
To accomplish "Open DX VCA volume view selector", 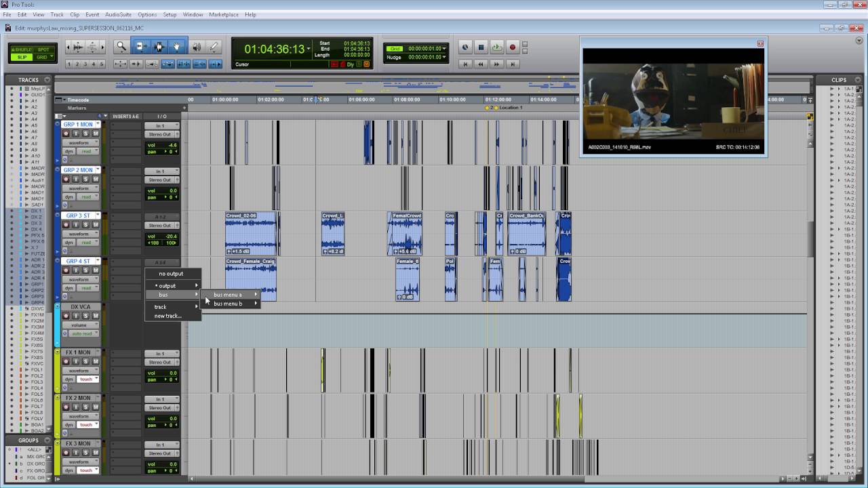I will pos(81,325).
